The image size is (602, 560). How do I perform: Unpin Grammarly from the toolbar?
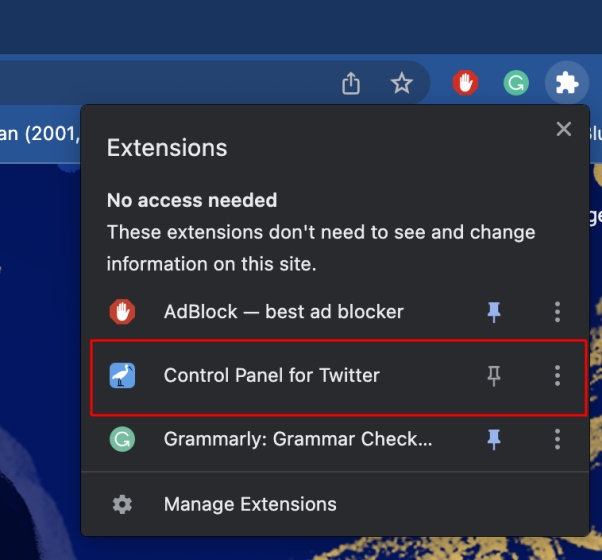(494, 439)
